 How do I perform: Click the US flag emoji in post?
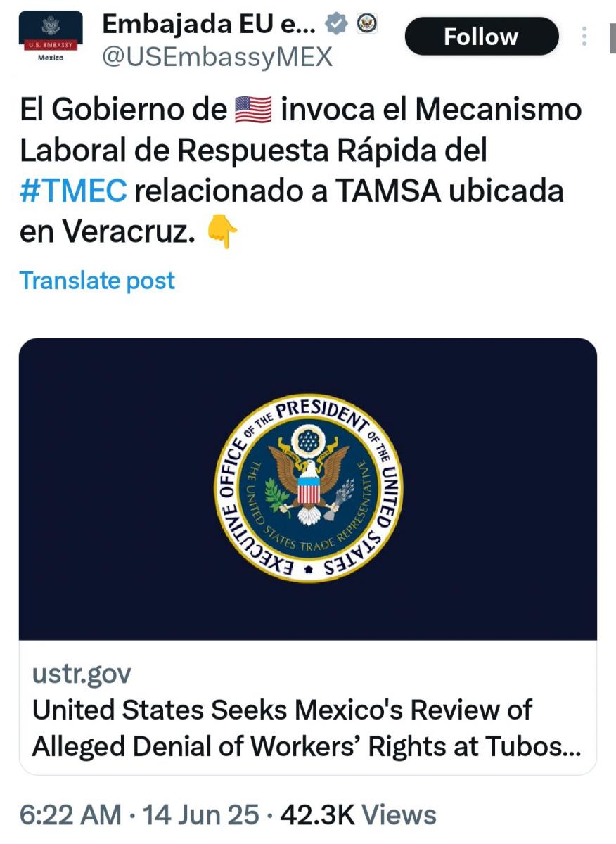(253, 110)
